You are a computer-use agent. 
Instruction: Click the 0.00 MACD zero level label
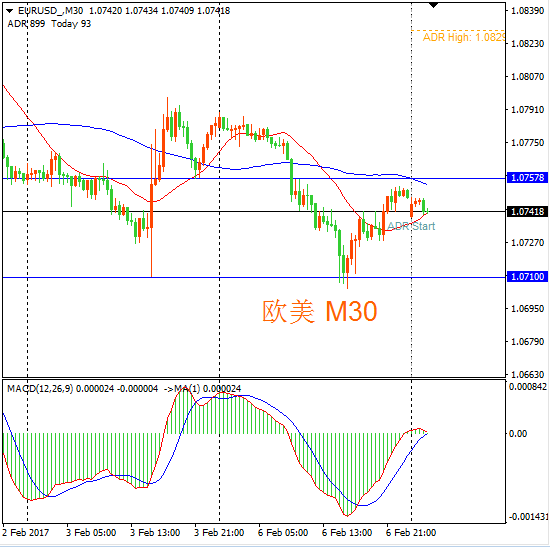tap(518, 434)
